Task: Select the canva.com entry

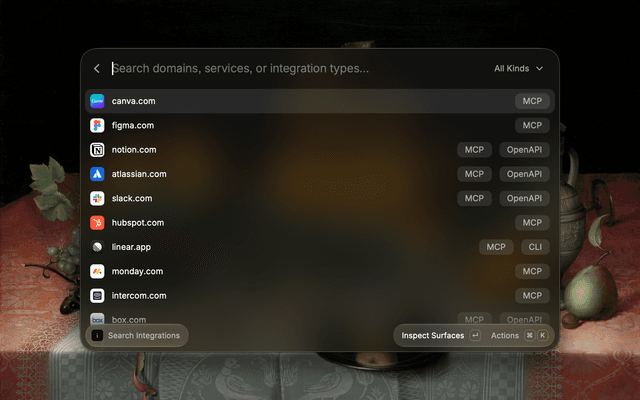Action: tap(320, 101)
